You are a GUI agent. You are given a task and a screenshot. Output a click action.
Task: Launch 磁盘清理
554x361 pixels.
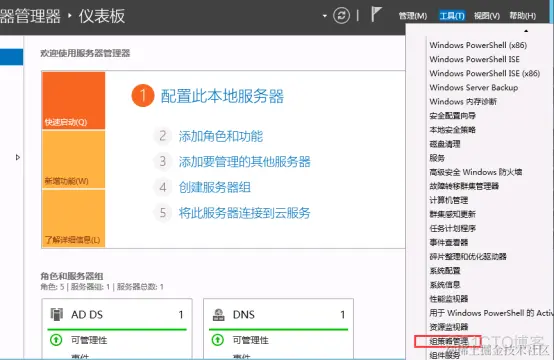pyautogui.click(x=445, y=144)
